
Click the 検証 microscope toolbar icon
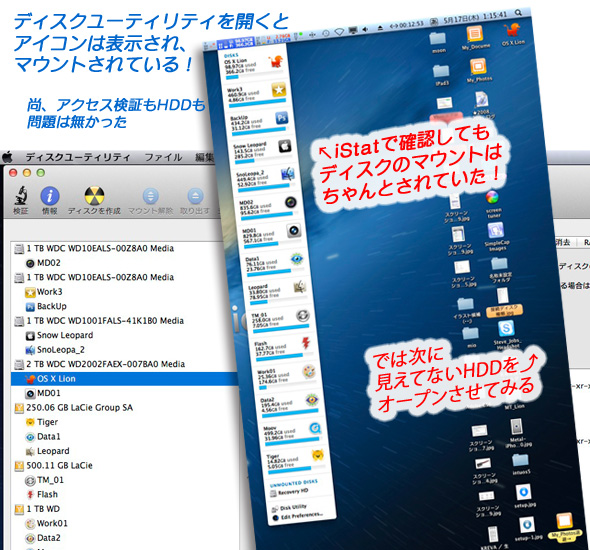(x=21, y=196)
